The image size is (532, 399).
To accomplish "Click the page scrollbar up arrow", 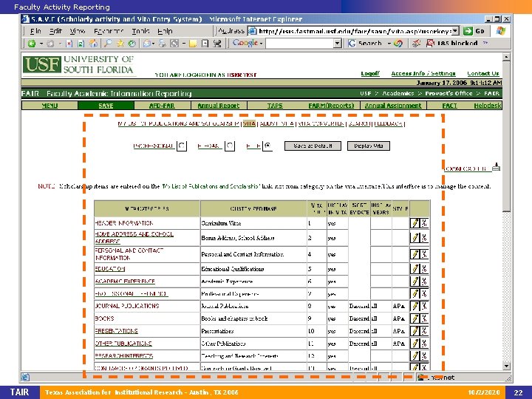I will (x=506, y=57).
